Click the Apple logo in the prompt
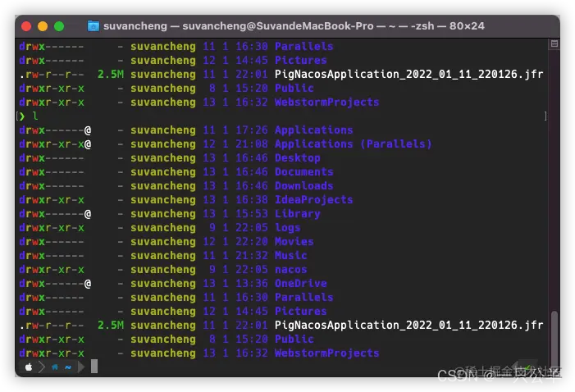Viewport: 575px width, 392px height. point(29,367)
